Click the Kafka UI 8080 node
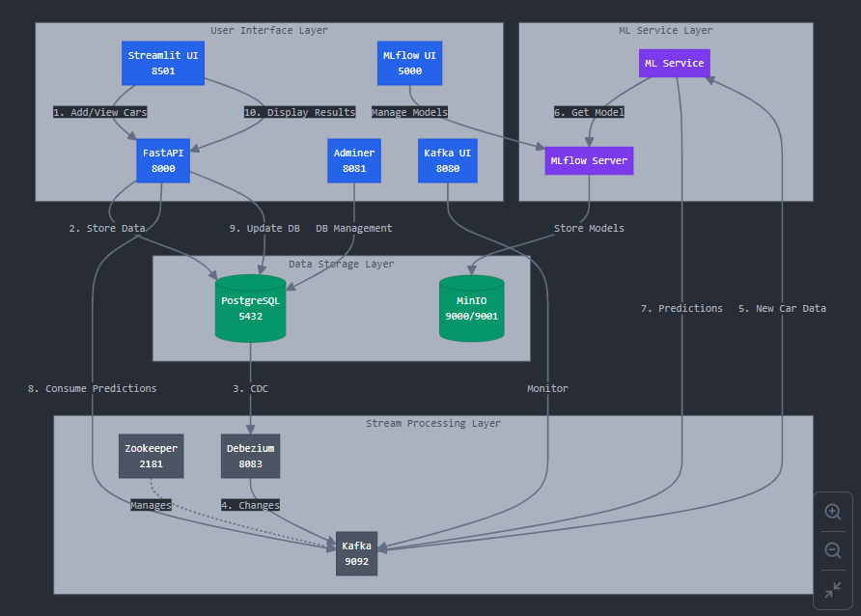This screenshot has width=861, height=616. tap(447, 160)
